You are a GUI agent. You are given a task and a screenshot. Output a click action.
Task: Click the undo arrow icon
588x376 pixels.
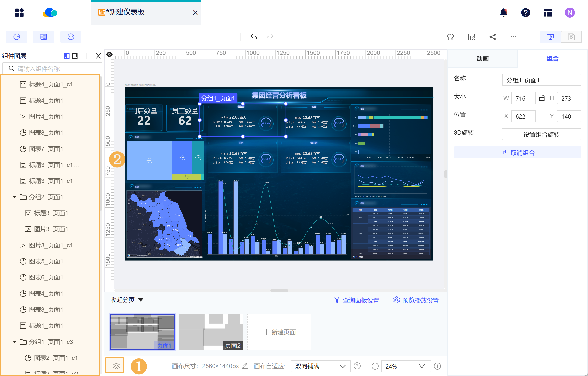click(x=254, y=37)
